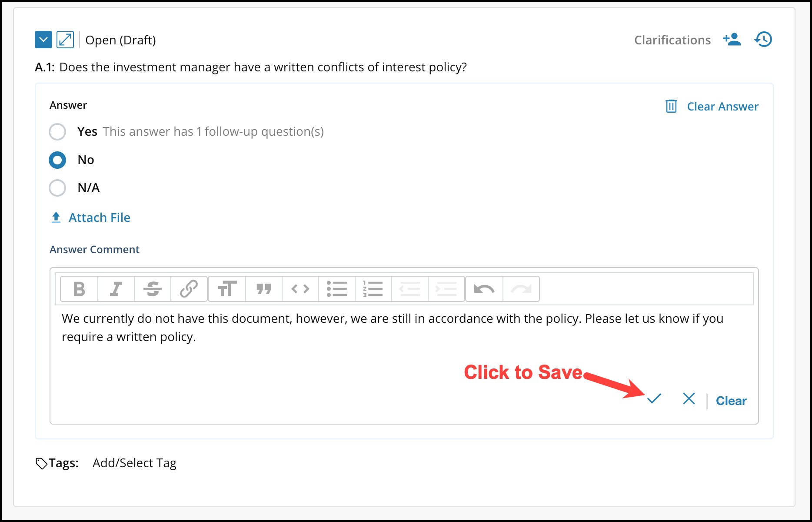Screen dimensions: 812x522
Task: Undo the last edit in the comment
Action: point(484,289)
